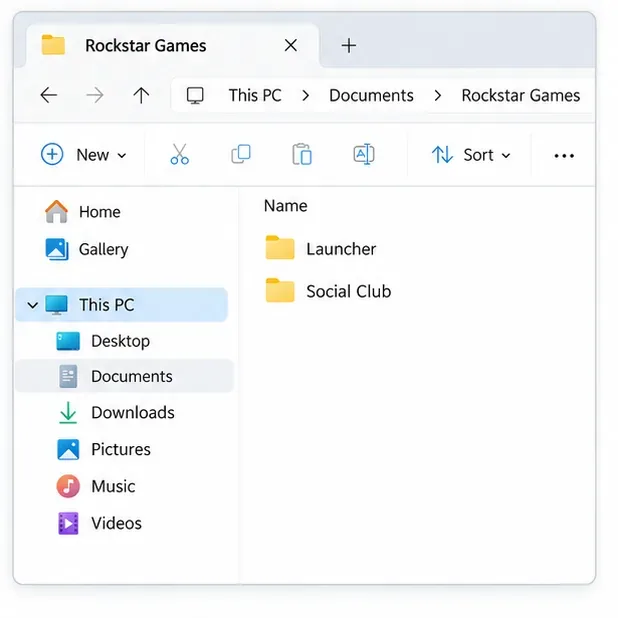Open the Sort dropdown menu
618x618 pixels.
pyautogui.click(x=471, y=155)
